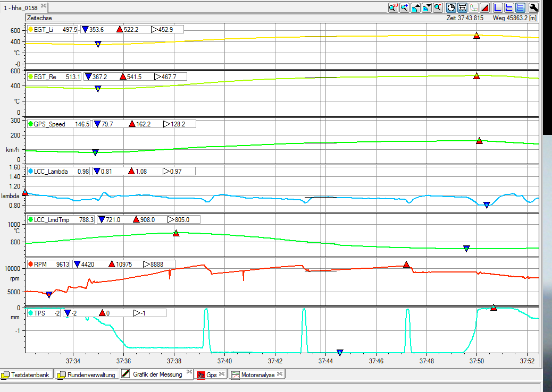Close the Gps tab
The image size is (552, 392).
coord(222,374)
